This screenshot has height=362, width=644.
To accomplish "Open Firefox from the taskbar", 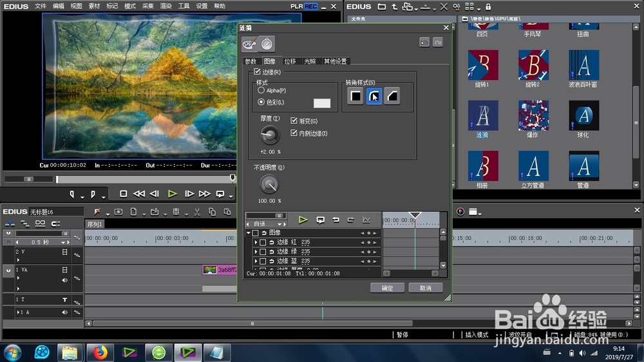I will click(x=100, y=352).
